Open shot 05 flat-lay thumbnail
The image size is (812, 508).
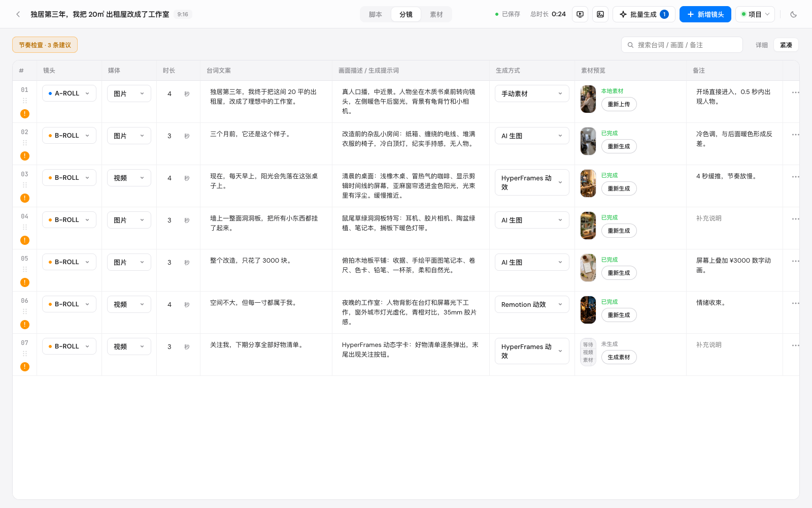[x=588, y=268]
